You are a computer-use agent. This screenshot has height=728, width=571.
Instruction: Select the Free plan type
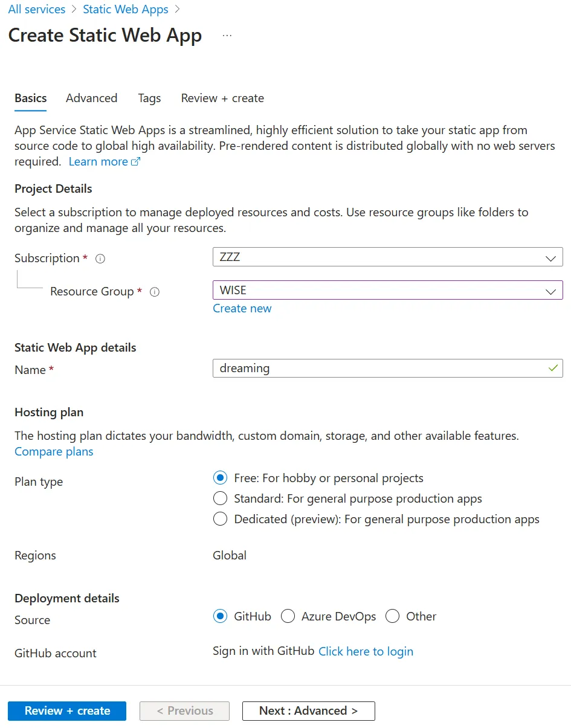click(221, 478)
